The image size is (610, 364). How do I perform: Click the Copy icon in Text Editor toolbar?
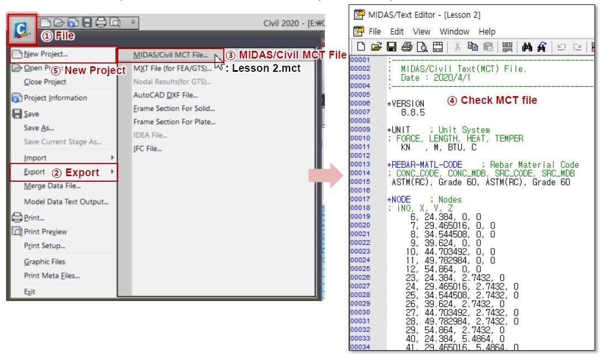point(472,48)
